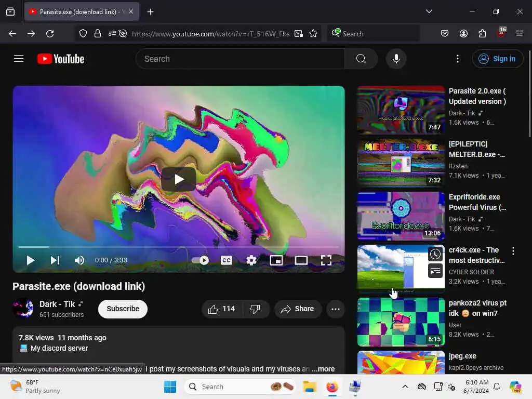Show hidden system tray icons

tap(405, 387)
